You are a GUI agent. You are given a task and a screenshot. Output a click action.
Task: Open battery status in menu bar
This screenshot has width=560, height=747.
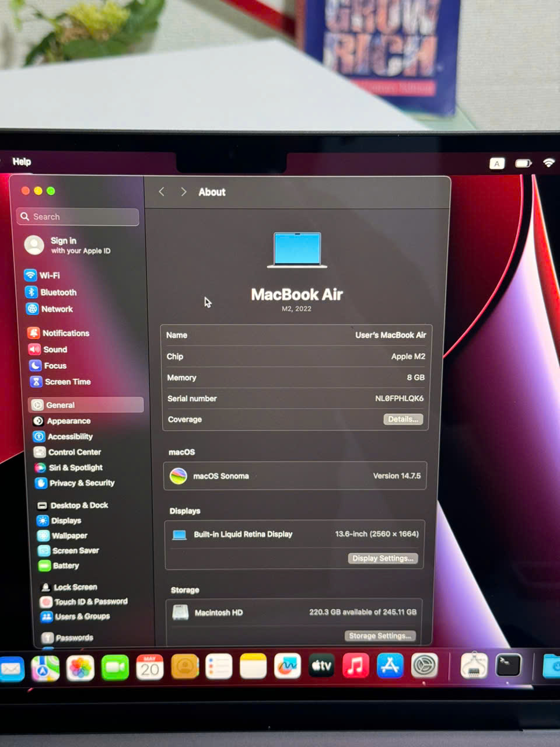[523, 163]
